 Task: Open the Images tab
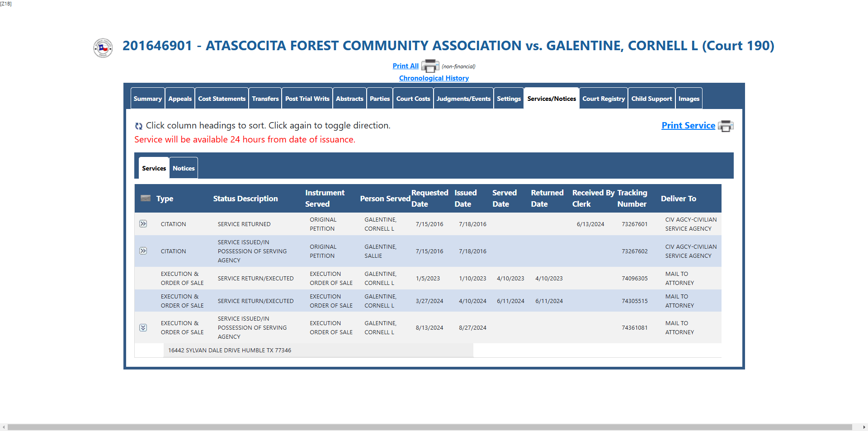click(689, 99)
